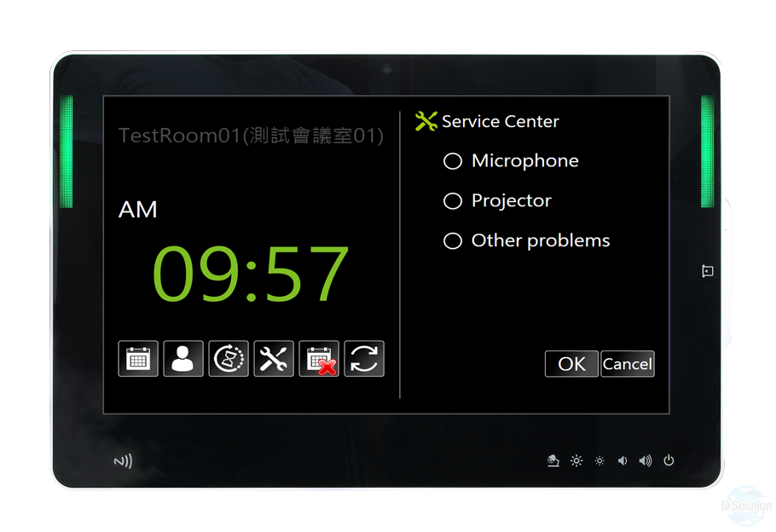Tap the NFC reader icon on bezel

click(124, 461)
